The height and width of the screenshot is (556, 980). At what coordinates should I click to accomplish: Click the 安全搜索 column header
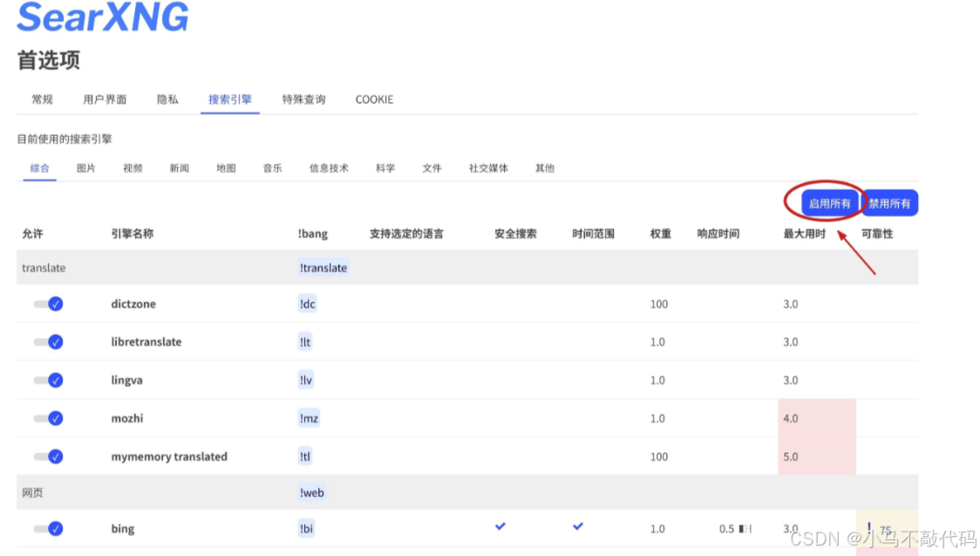pos(515,234)
